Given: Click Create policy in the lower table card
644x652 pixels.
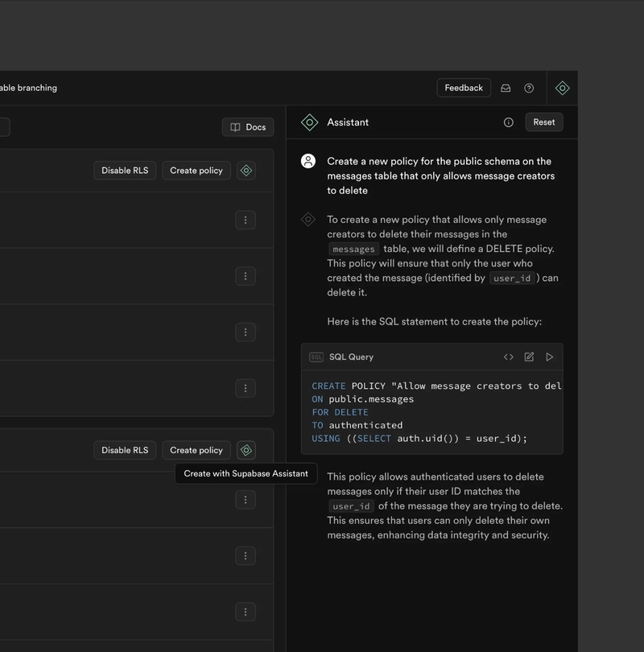Looking at the screenshot, I should pos(196,450).
